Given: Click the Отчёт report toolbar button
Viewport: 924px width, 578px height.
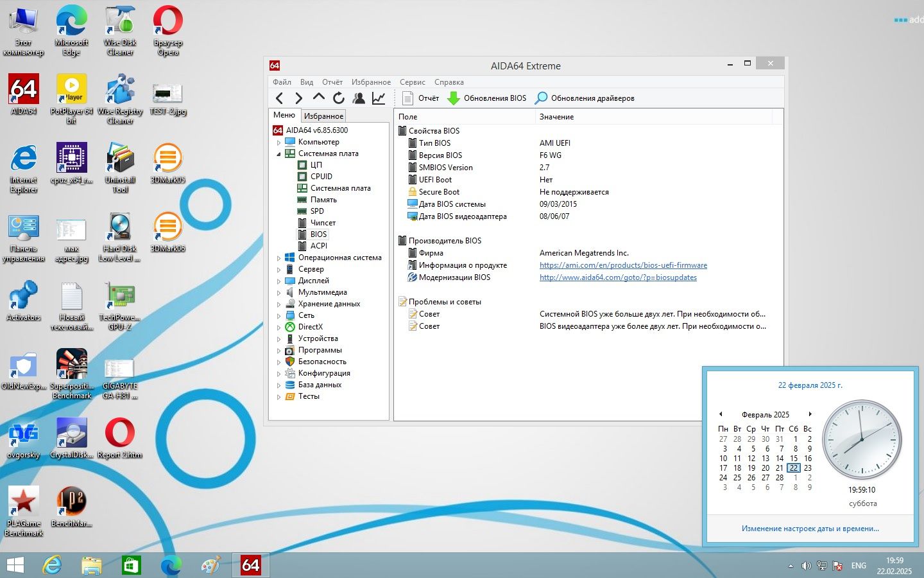Looking at the screenshot, I should pos(421,98).
